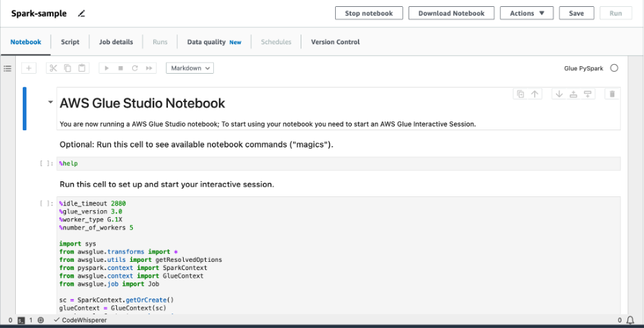
Task: Select the Notebook tab
Action: [26, 42]
